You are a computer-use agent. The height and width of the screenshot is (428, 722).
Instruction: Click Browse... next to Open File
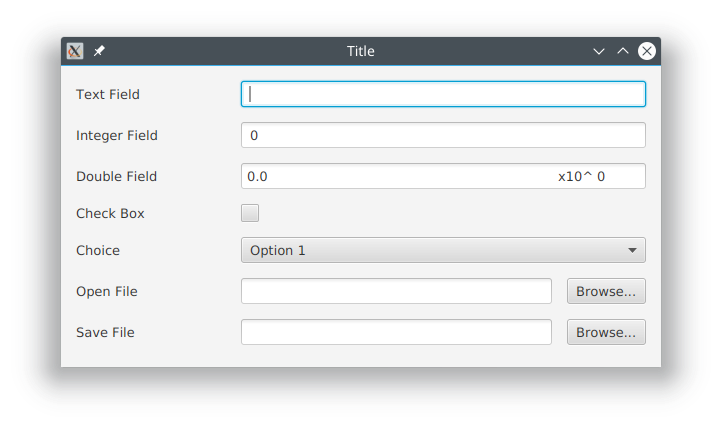pos(606,291)
